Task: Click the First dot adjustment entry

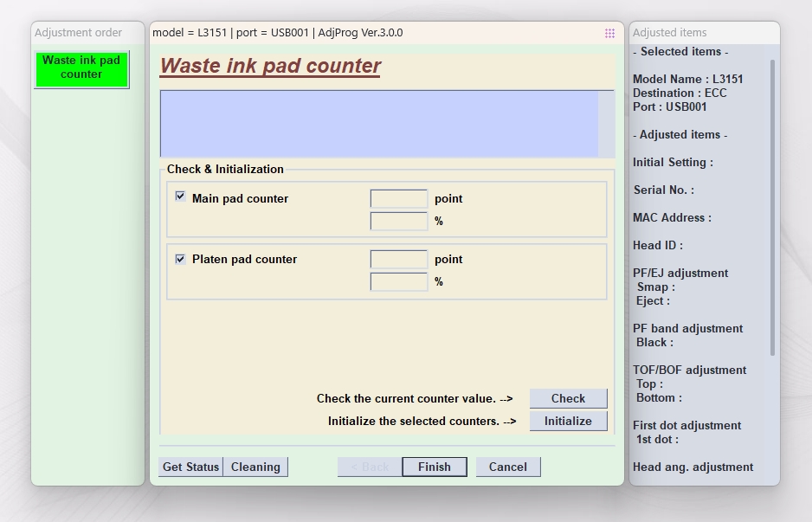Action: pos(686,426)
